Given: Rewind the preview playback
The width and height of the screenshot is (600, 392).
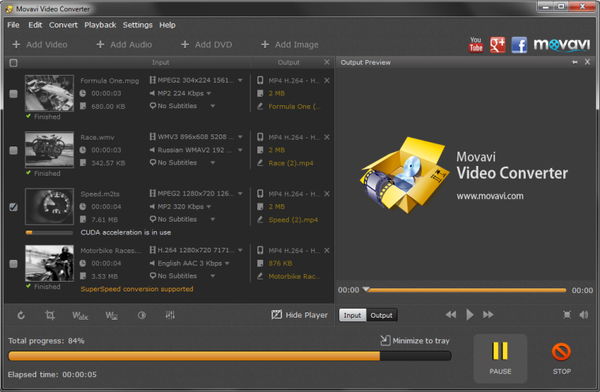Looking at the screenshot, I should pyautogui.click(x=451, y=315).
